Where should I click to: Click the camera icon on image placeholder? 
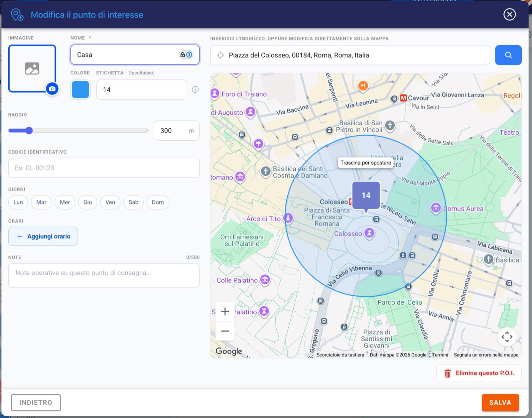coord(52,89)
